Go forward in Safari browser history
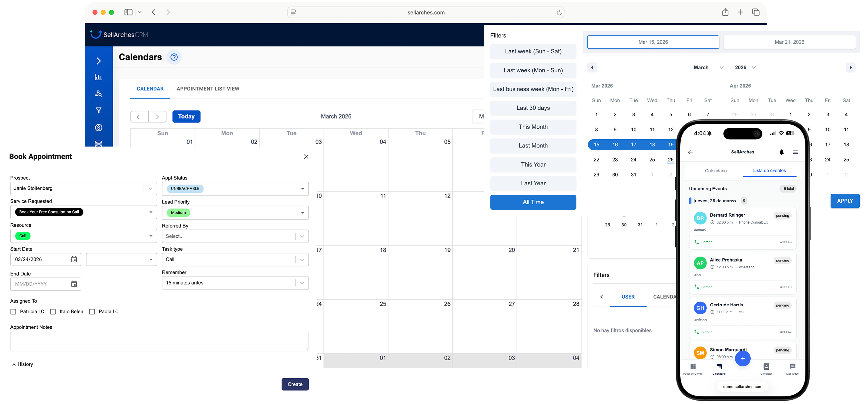868x404 pixels. 168,12
